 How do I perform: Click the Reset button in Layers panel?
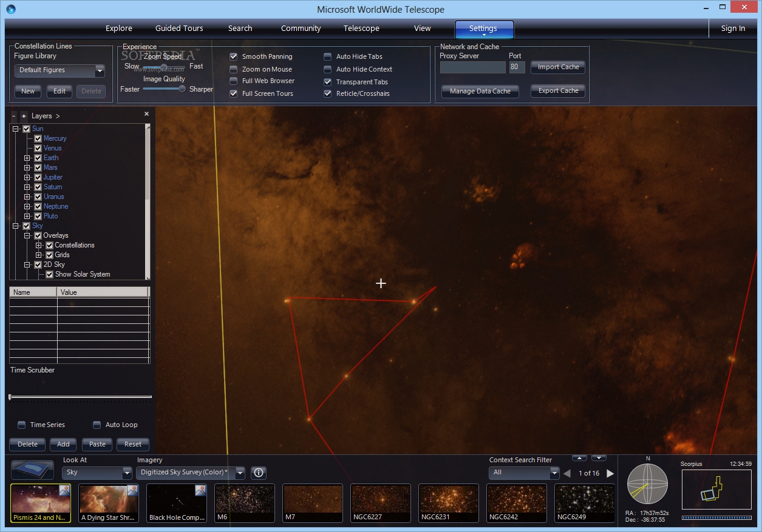133,444
